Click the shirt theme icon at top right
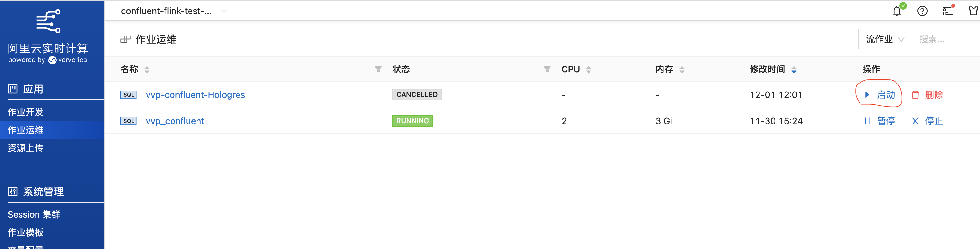Screen dimensions: 980x249 [x=973, y=11]
